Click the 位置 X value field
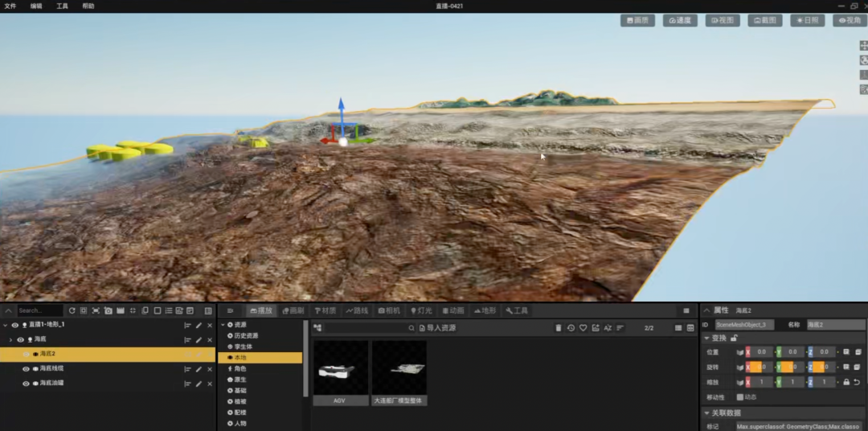The height and width of the screenshot is (431, 868). pos(762,352)
